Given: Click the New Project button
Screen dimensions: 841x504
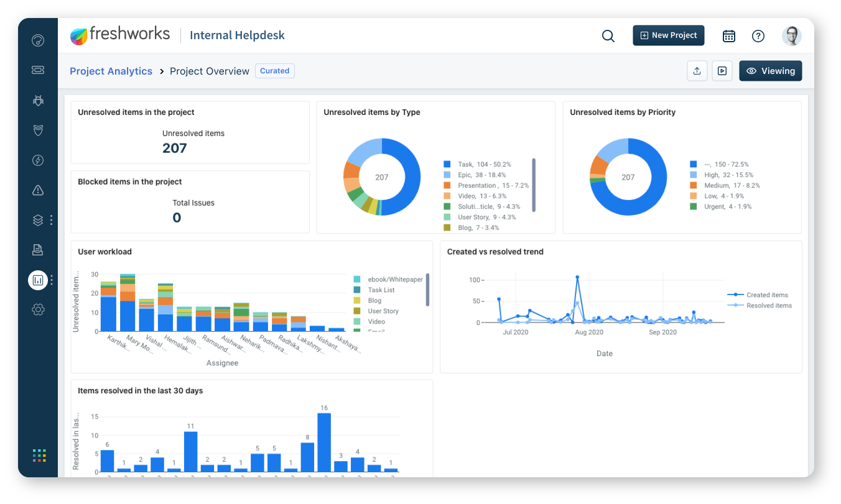Looking at the screenshot, I should (668, 35).
